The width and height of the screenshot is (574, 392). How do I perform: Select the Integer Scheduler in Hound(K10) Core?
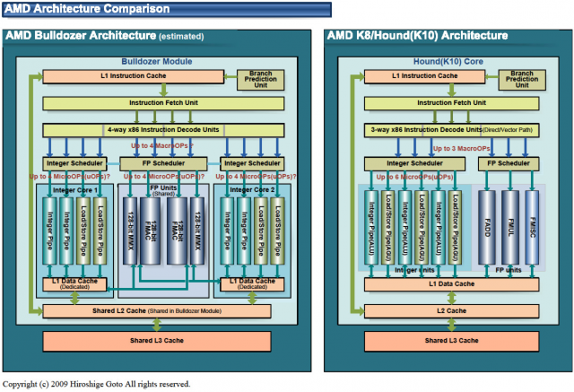coord(414,163)
